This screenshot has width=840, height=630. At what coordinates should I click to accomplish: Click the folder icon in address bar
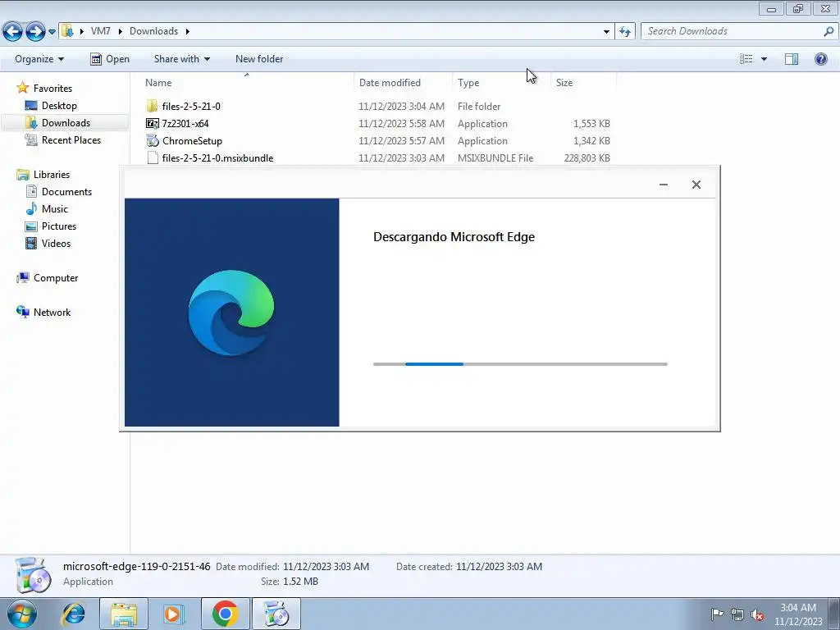coord(67,31)
